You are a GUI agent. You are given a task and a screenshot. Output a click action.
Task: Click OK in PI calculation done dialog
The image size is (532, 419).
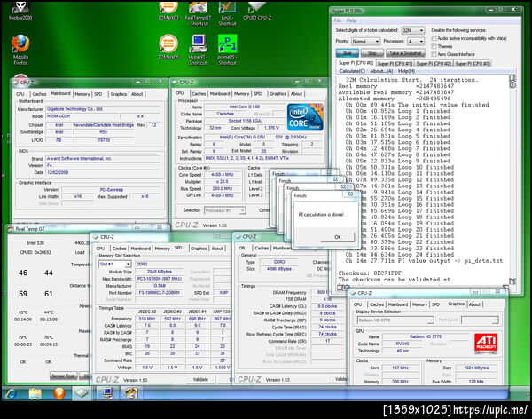click(337, 237)
